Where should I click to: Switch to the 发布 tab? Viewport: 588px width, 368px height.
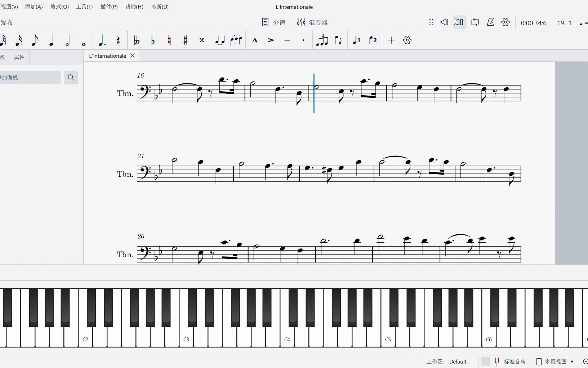point(6,22)
